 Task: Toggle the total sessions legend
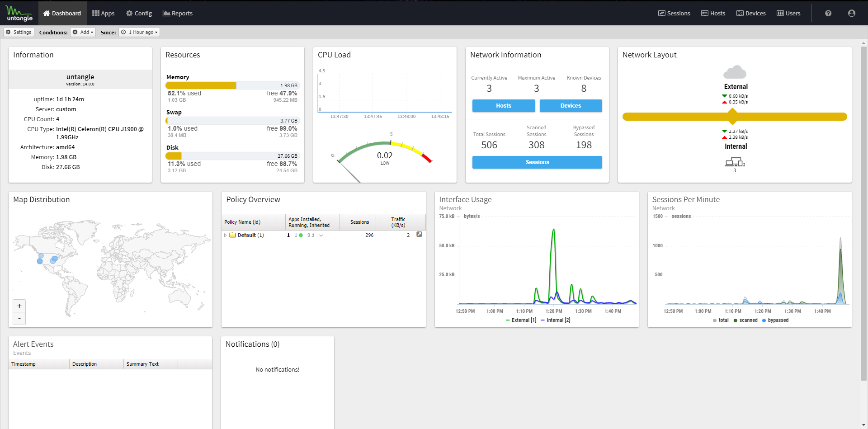click(721, 320)
